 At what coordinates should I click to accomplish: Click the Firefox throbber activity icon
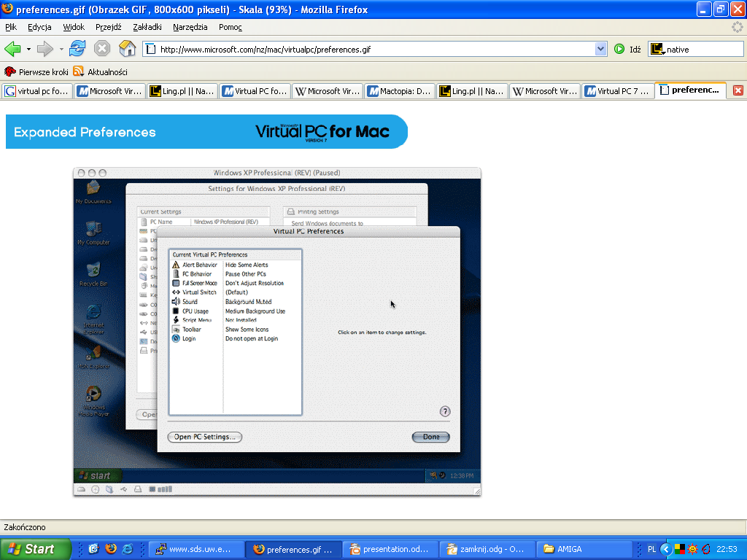tap(737, 27)
